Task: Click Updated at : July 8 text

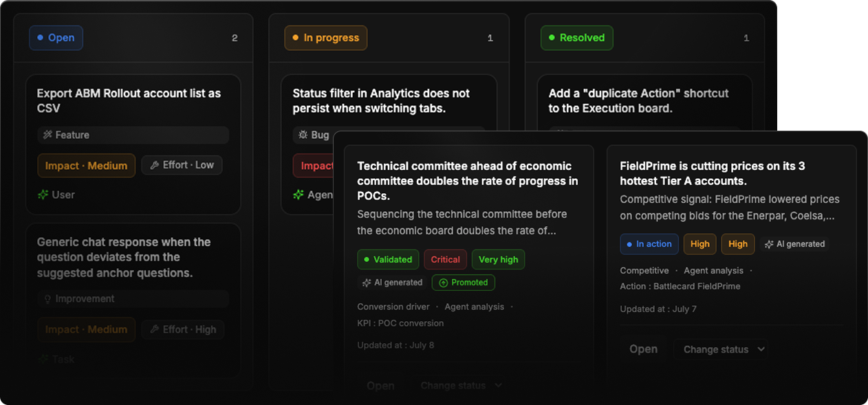Action: tap(395, 345)
